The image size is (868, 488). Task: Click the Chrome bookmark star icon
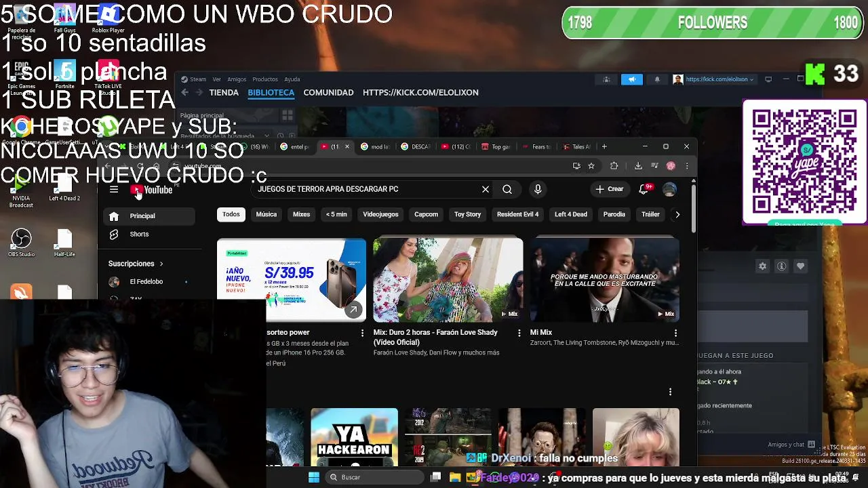591,165
